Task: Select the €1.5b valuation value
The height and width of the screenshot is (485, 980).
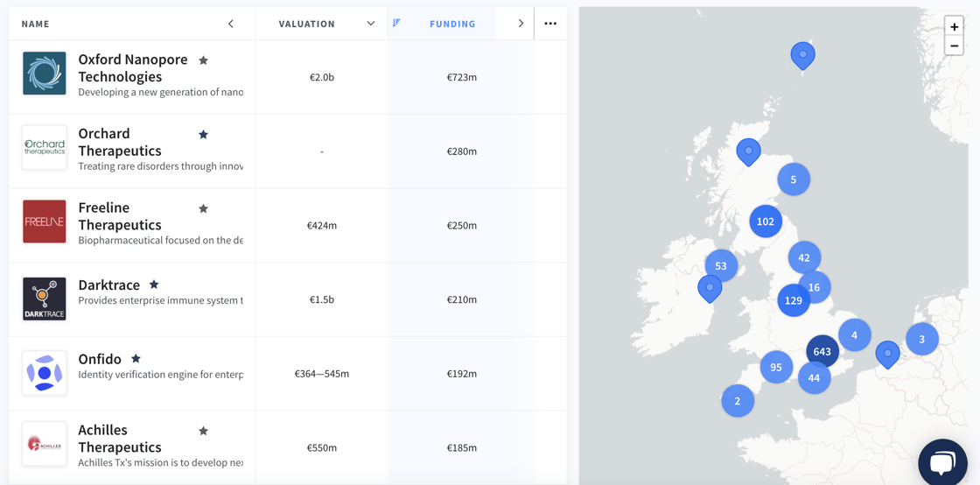Action: pyautogui.click(x=322, y=299)
